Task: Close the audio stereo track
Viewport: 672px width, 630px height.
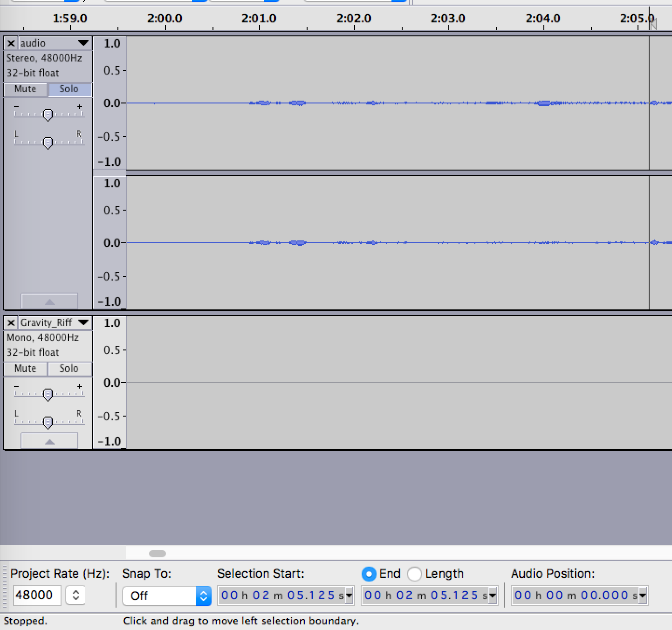Action: [11, 43]
